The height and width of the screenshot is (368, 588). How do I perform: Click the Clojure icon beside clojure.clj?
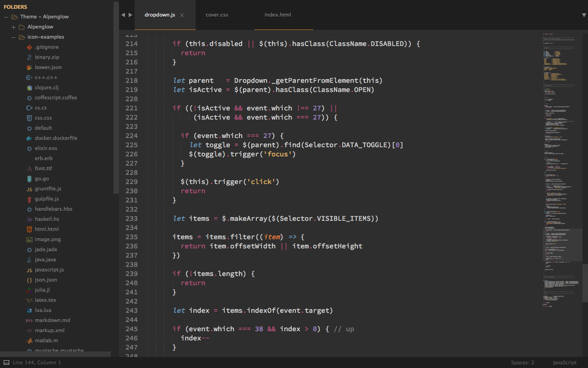click(x=29, y=87)
